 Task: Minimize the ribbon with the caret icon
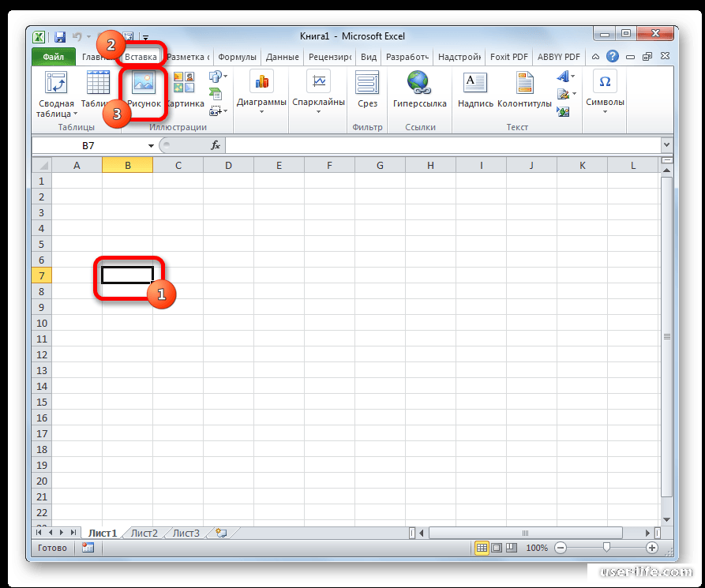tap(595, 57)
